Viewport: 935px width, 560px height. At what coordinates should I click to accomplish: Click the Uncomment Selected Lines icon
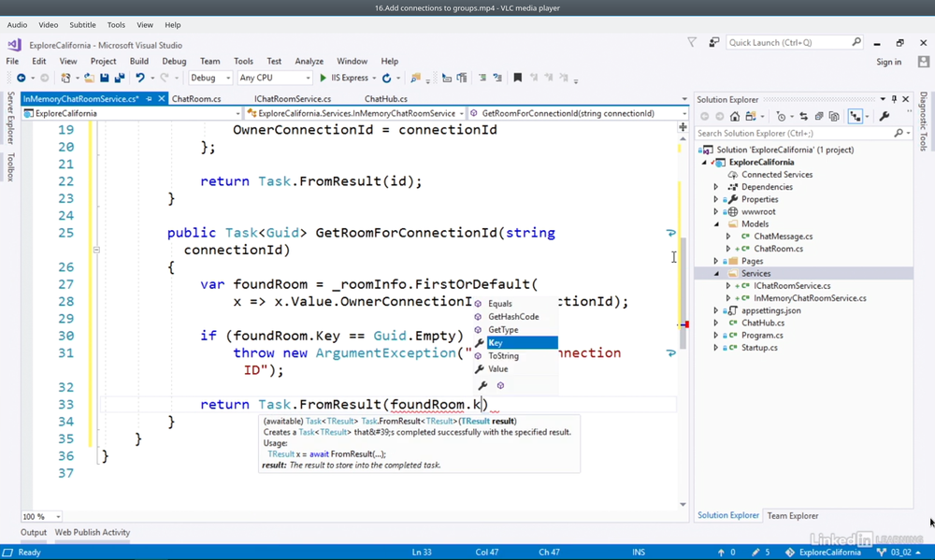click(497, 79)
